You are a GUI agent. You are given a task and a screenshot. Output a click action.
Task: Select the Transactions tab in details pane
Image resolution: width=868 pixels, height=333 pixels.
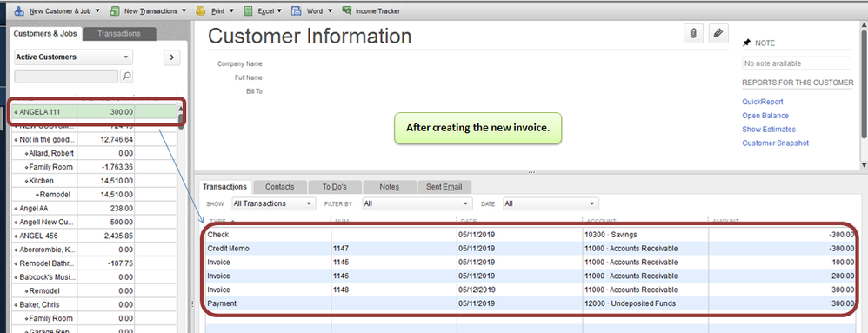224,186
